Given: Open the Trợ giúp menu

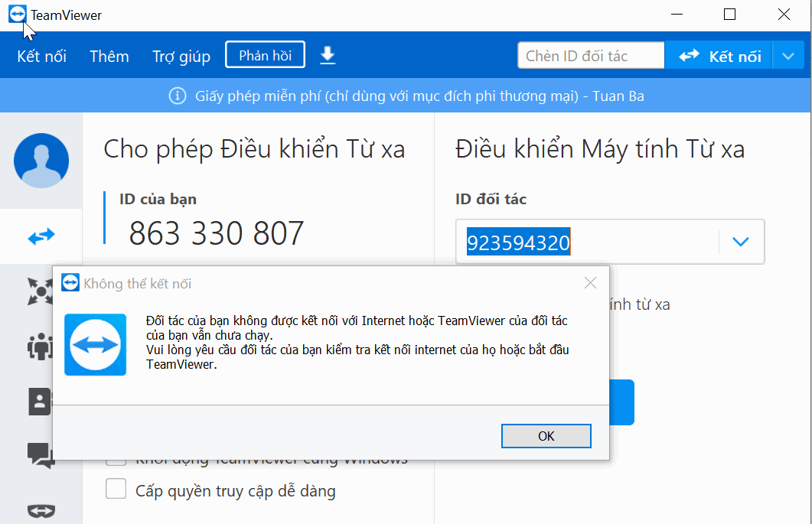Looking at the screenshot, I should coord(181,56).
